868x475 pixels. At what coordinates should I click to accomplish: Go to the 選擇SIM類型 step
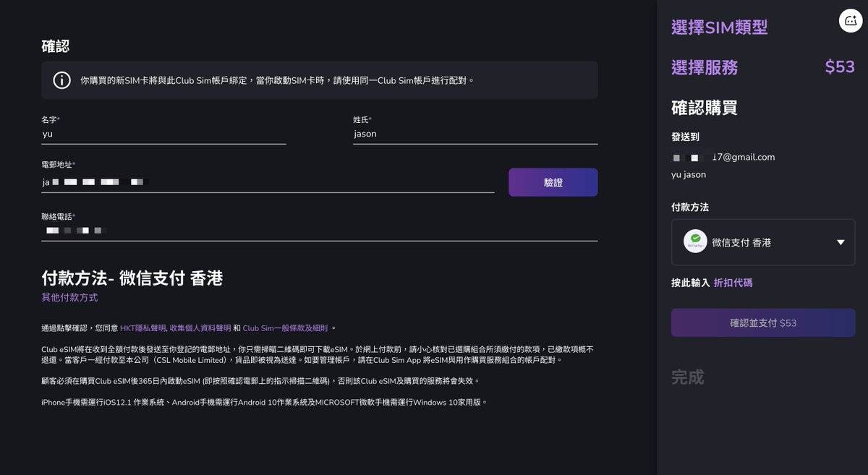pos(719,27)
